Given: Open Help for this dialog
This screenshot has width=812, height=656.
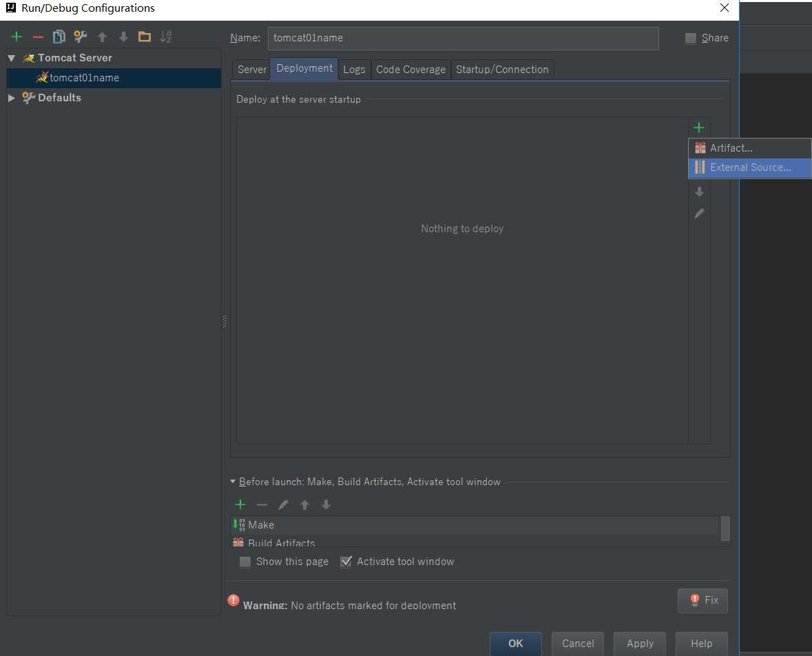Looking at the screenshot, I should (x=702, y=643).
